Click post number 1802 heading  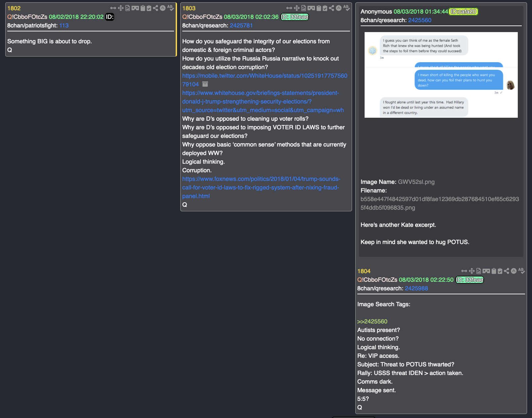point(14,8)
